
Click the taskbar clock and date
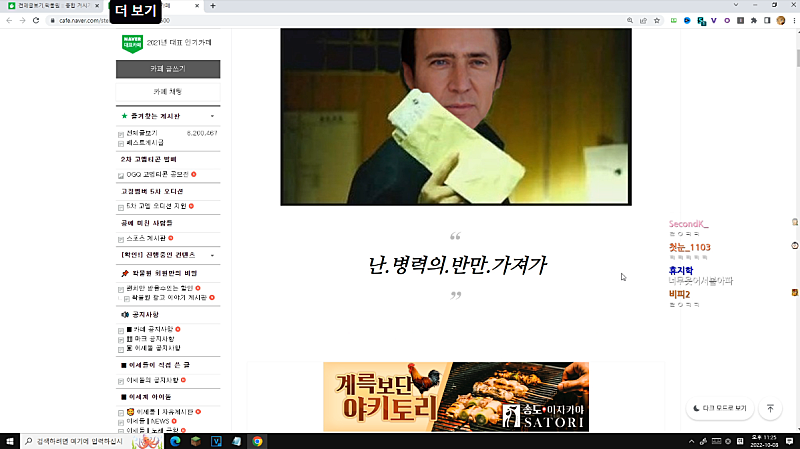(x=764, y=441)
